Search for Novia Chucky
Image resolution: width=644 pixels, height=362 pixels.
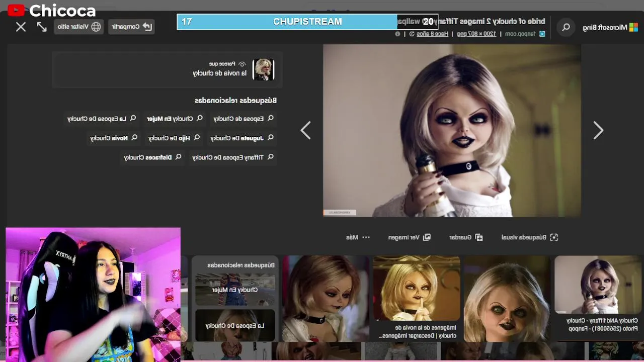pos(114,138)
